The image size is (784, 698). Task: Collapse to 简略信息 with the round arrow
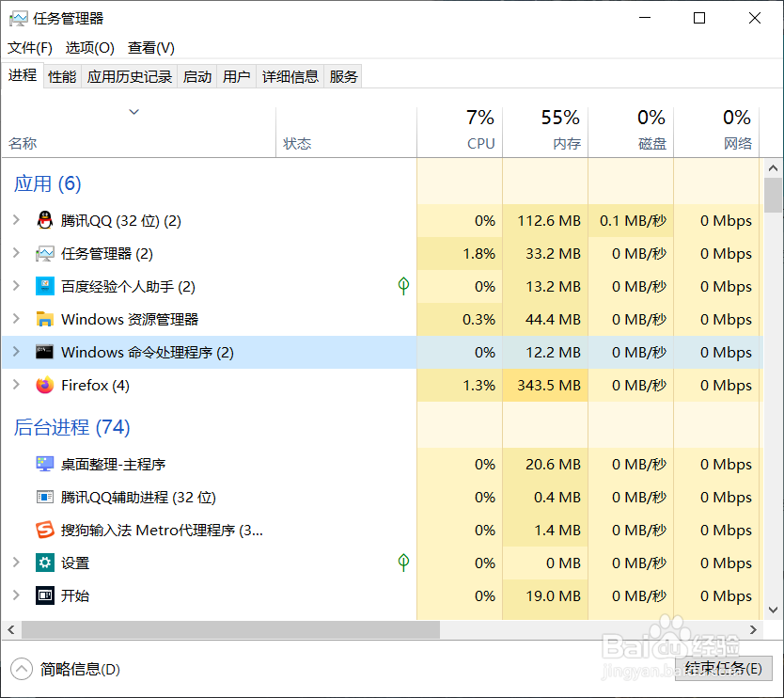22,669
